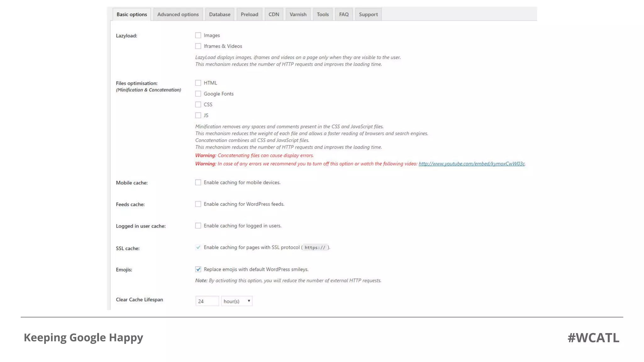Select the CDN tab
Viewport: 644px width, 362px height.
point(274,14)
